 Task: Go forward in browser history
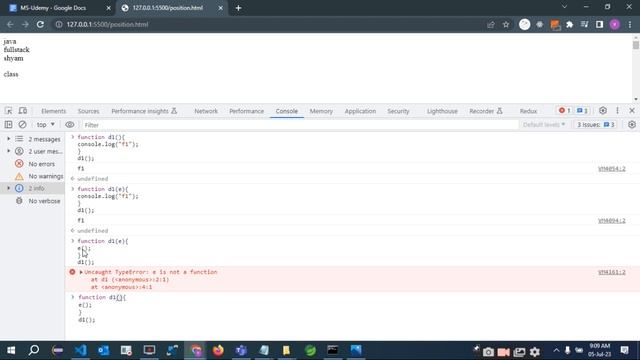(25, 24)
